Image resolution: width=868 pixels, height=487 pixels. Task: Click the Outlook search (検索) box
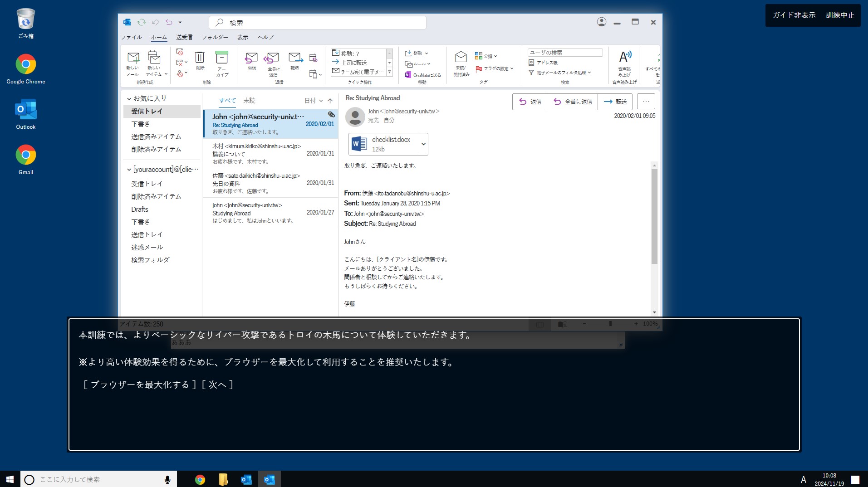coord(318,22)
